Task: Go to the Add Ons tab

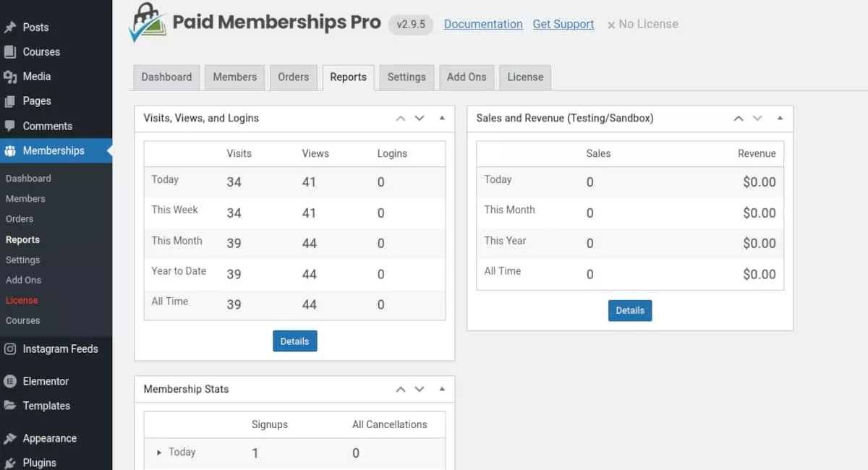Action: pos(467,77)
